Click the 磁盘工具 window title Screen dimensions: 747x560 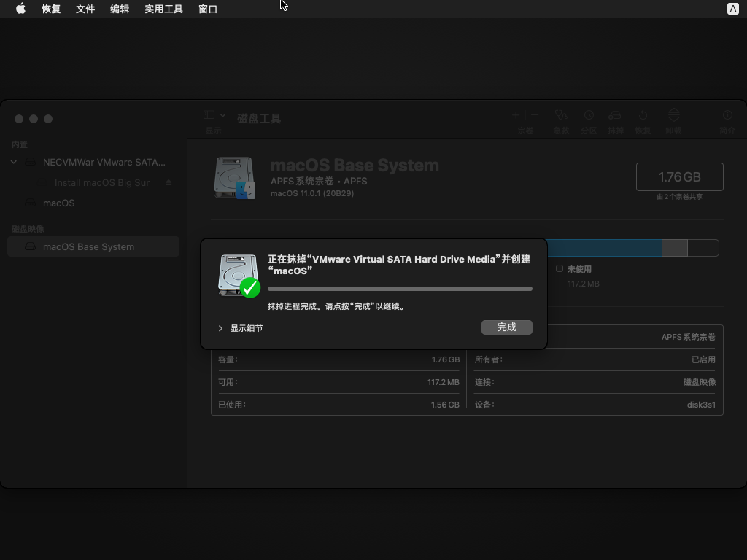click(x=259, y=119)
